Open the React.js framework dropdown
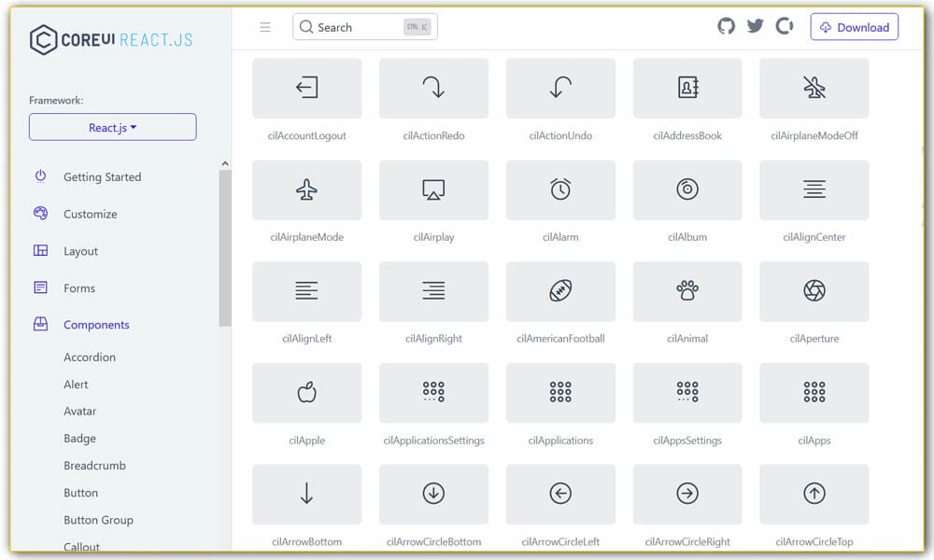The image size is (934, 560). pos(112,126)
